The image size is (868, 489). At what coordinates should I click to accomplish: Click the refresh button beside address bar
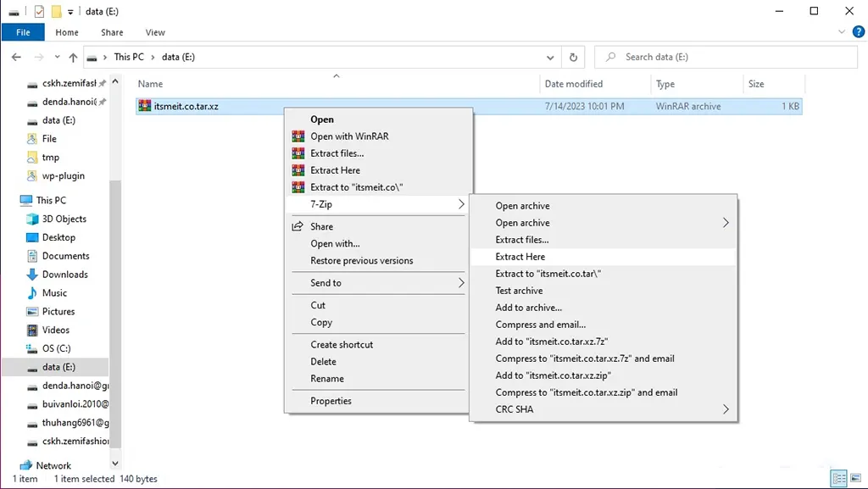pyautogui.click(x=574, y=58)
